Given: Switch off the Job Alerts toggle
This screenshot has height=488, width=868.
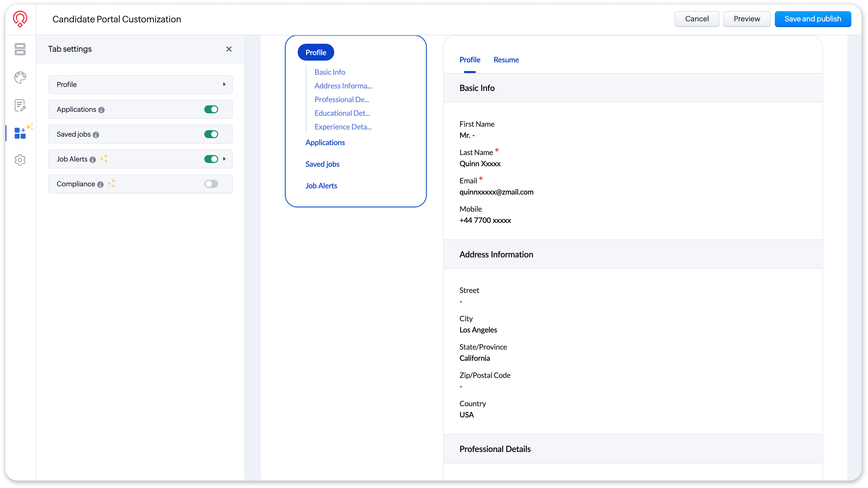Looking at the screenshot, I should 211,159.
